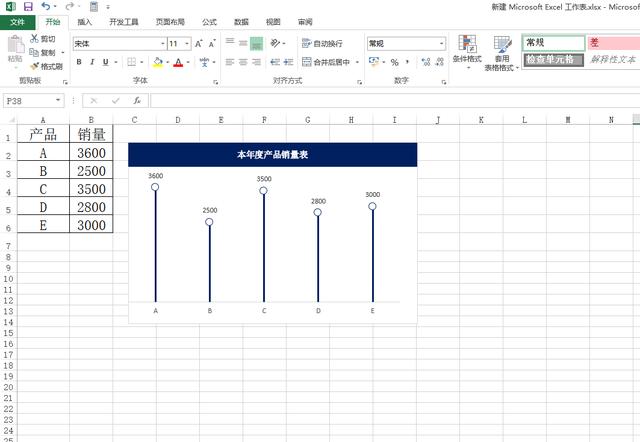This screenshot has width=640, height=442.
Task: Open the Number group dialog launcher
Action: click(444, 82)
